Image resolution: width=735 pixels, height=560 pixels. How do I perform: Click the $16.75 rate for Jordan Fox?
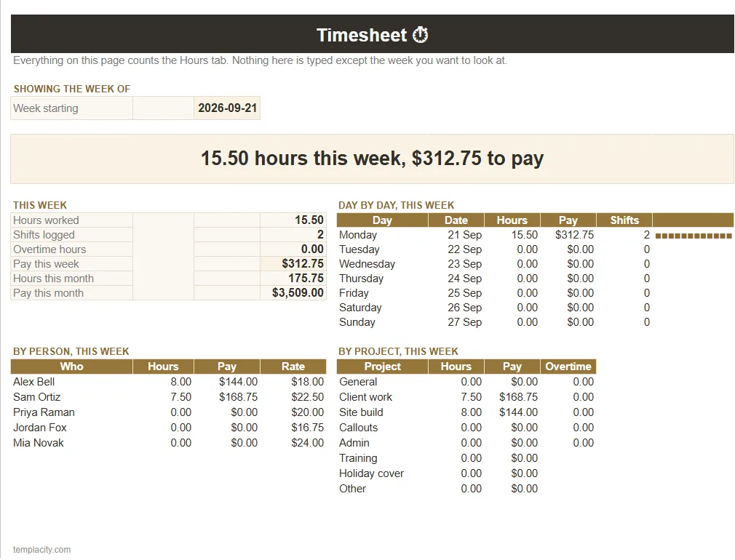point(308,428)
